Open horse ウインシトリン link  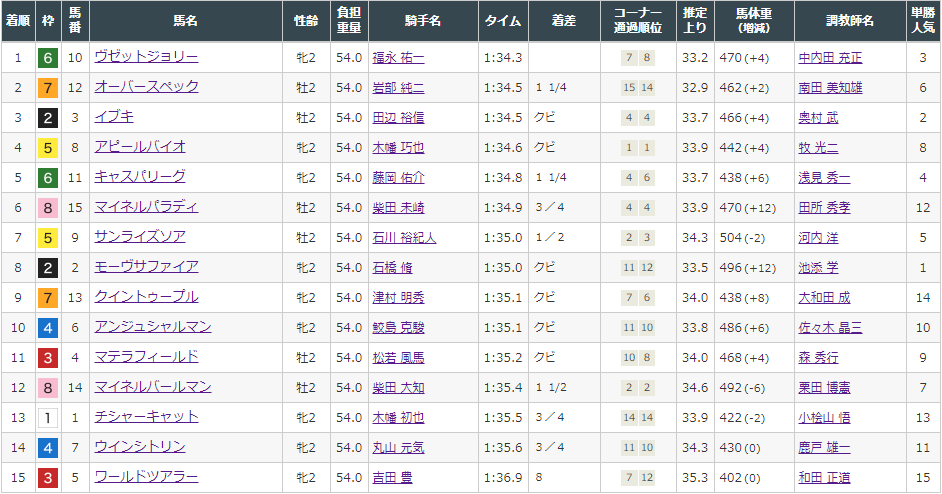(139, 448)
